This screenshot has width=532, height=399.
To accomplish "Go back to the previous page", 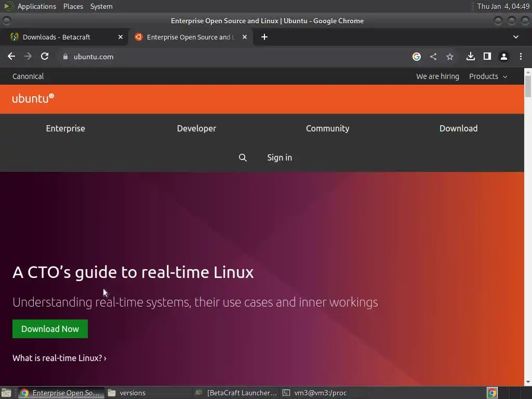I will tap(11, 56).
